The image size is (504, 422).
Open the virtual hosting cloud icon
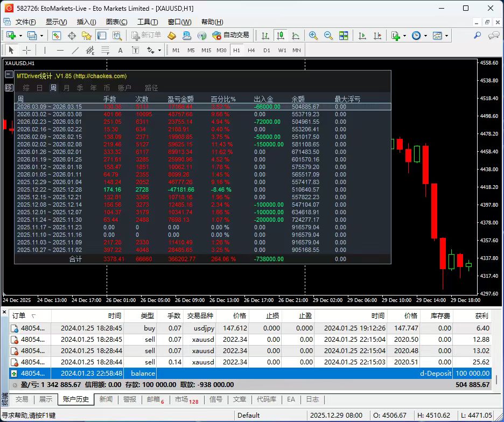pyautogui.click(x=187, y=36)
